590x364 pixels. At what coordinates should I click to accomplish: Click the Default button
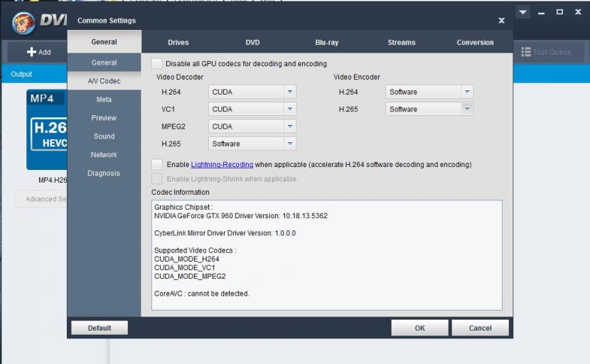[100, 328]
